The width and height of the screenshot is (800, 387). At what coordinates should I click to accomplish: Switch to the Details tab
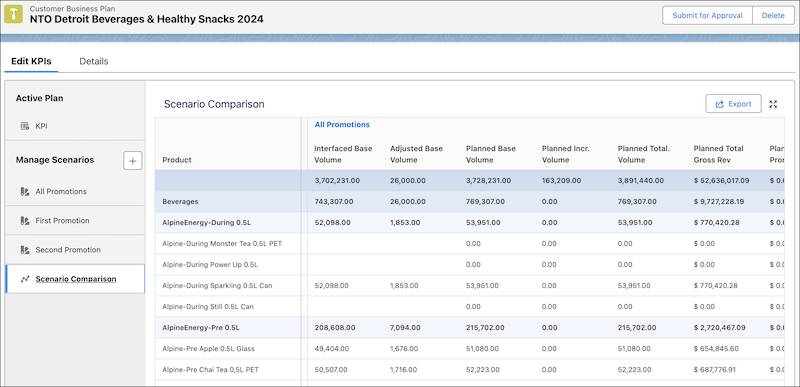(x=94, y=61)
